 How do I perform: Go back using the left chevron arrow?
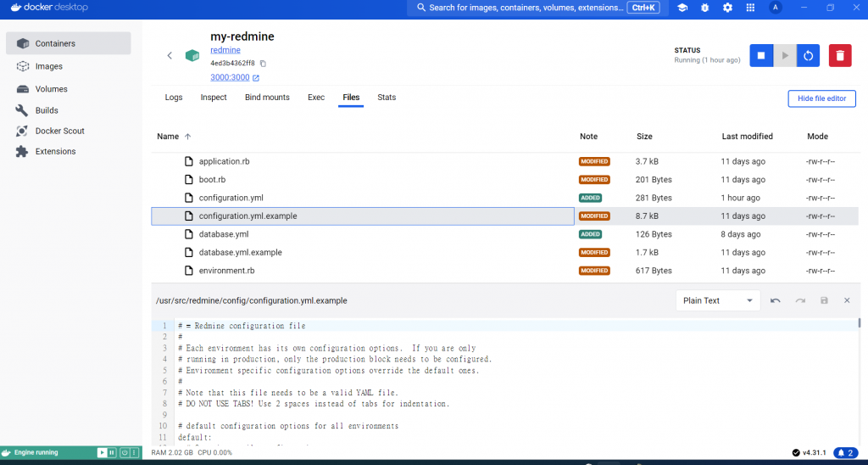coord(170,55)
